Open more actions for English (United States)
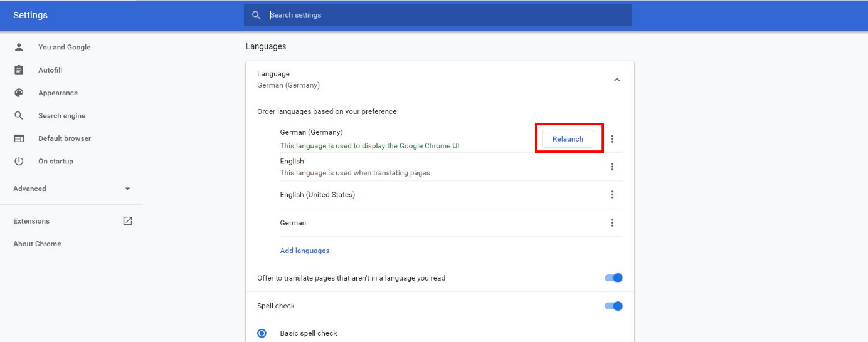Screen dimensions: 868x342 tap(613, 195)
